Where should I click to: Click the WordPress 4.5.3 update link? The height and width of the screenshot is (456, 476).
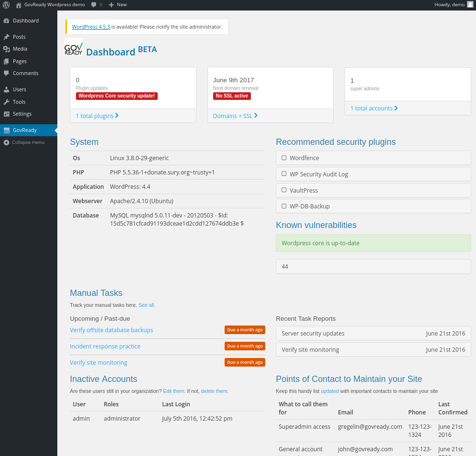91,27
